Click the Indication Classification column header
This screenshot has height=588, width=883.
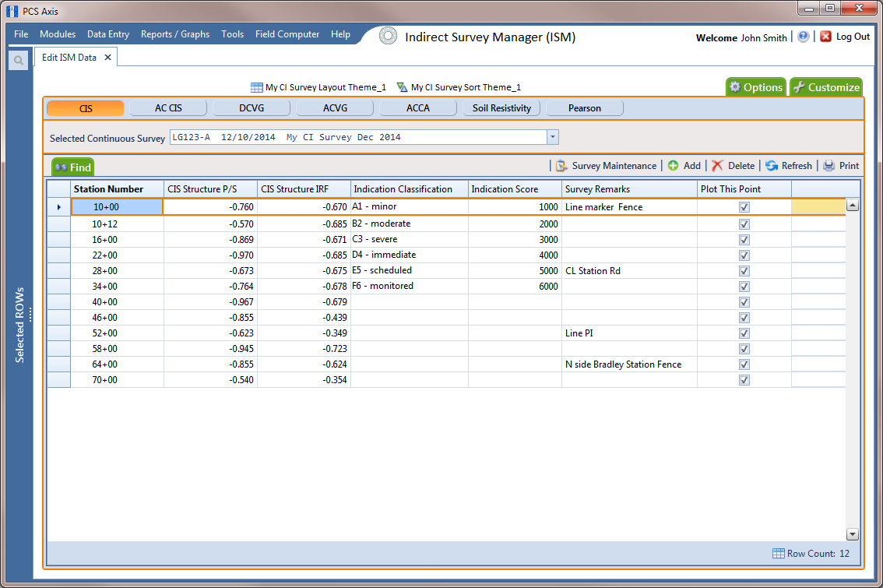point(410,189)
